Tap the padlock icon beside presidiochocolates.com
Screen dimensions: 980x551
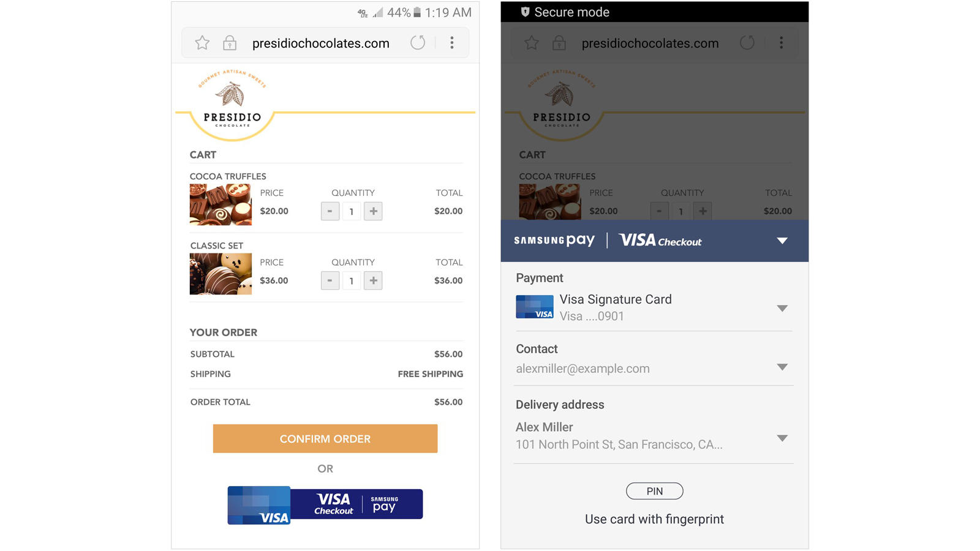[230, 43]
